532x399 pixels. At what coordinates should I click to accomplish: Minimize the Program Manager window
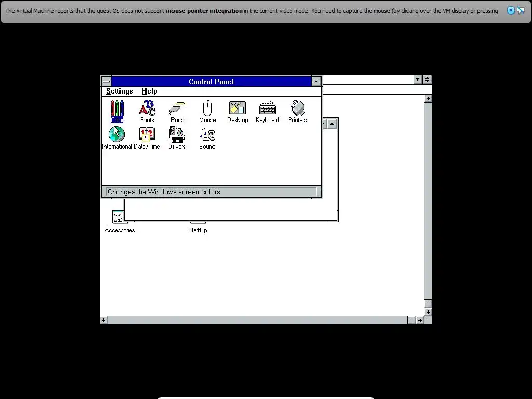coord(417,79)
